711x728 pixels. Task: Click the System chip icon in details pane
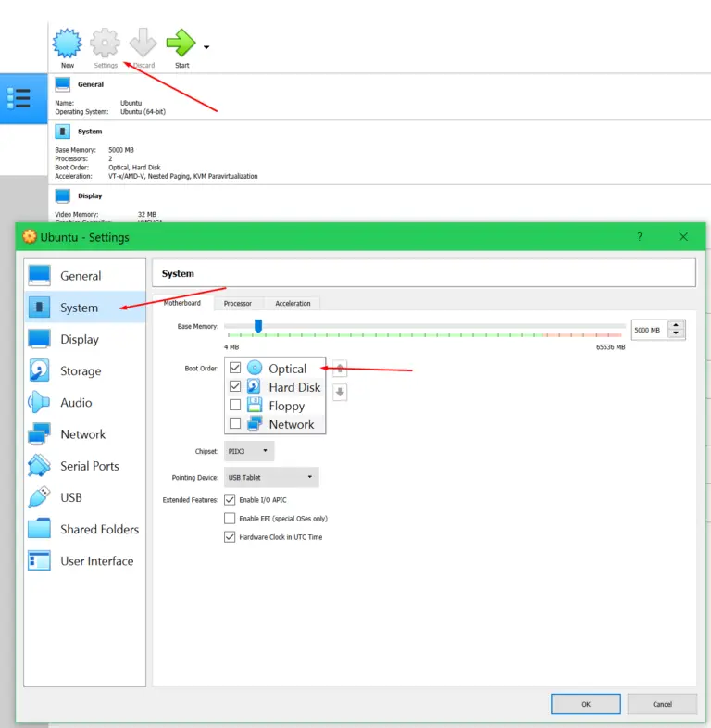pos(63,132)
